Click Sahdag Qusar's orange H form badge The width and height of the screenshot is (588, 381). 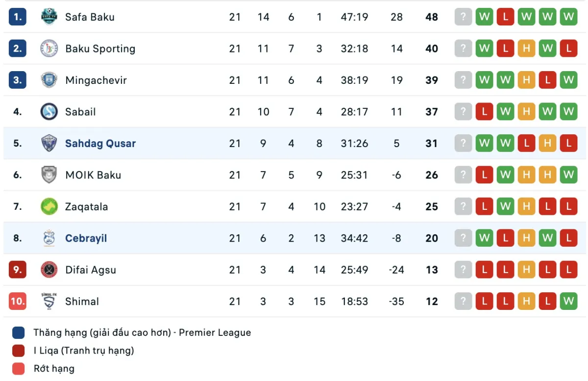[547, 143]
